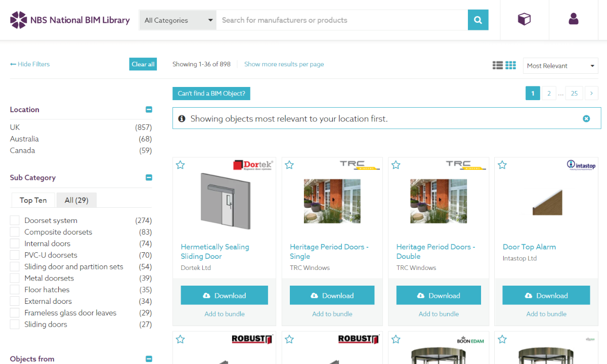Image resolution: width=607 pixels, height=364 pixels.
Task: Check Sliding door and partition sets filter
Action: pyautogui.click(x=15, y=266)
